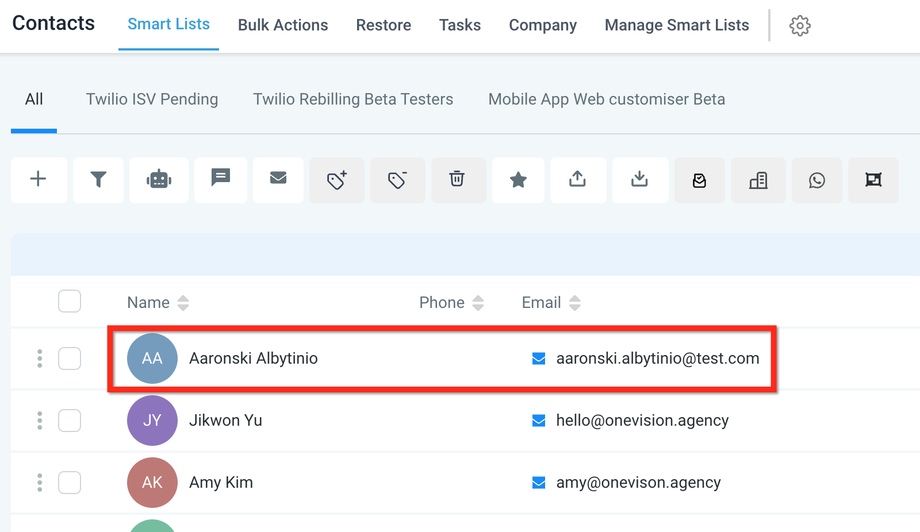Open the Aaronski Albytinio contact name
Viewport: 920px width, 532px height.
coord(253,358)
